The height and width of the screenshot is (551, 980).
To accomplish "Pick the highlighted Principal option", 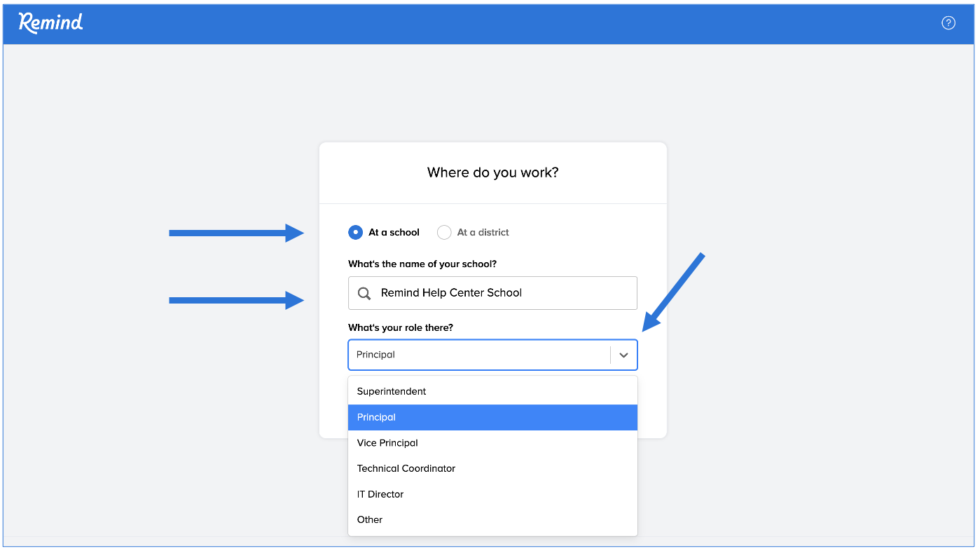I will pos(376,417).
